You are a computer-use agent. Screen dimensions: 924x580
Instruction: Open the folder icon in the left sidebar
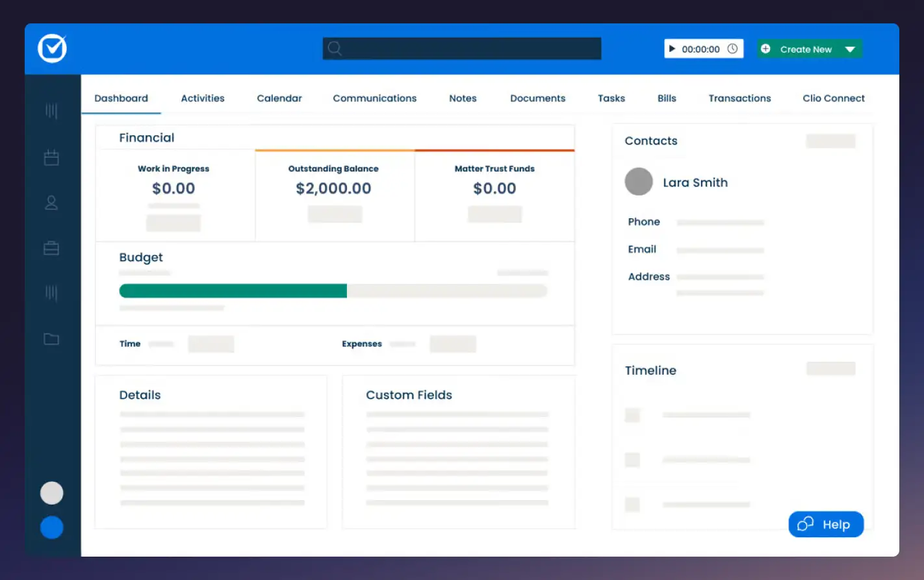[51, 339]
